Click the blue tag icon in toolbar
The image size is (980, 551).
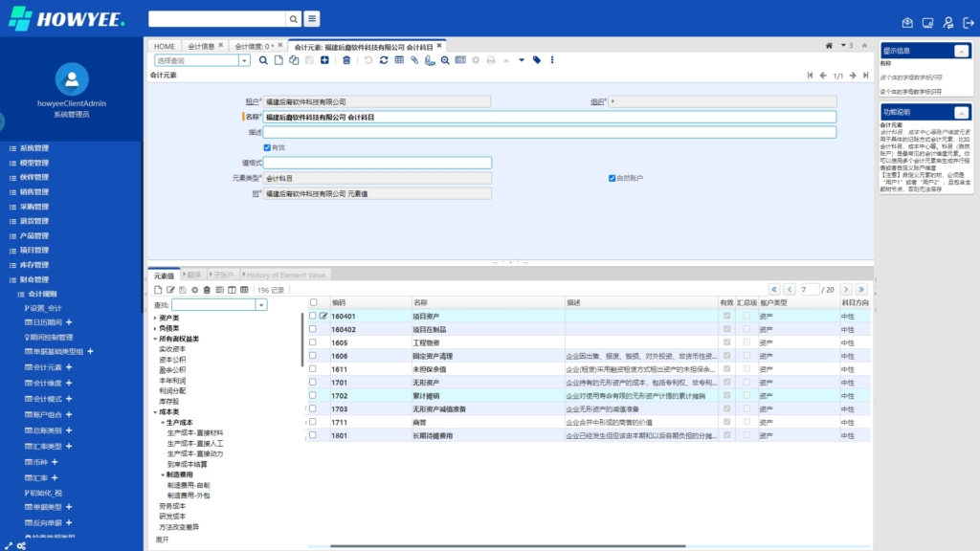pos(537,60)
